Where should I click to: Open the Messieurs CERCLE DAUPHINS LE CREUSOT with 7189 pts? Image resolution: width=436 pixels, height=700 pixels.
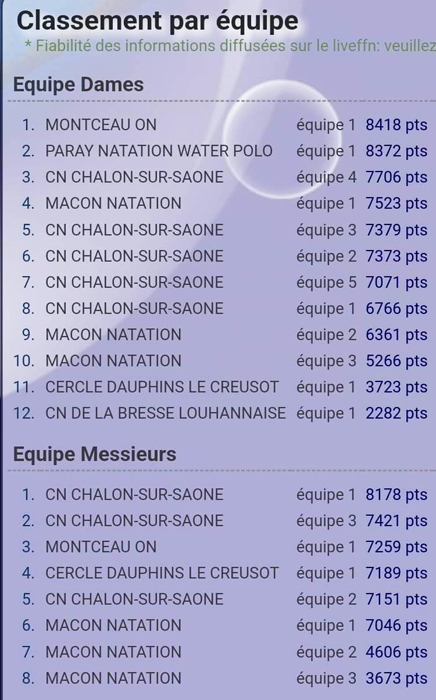tap(162, 573)
